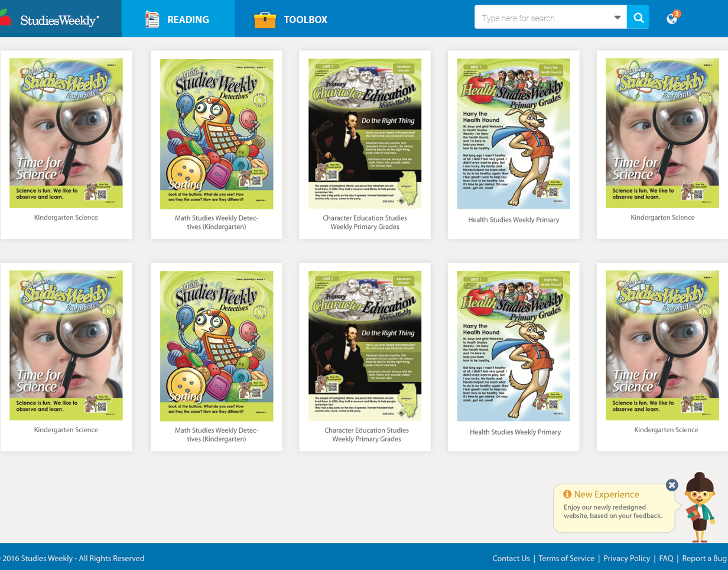Viewport: 728px width, 570px height.
Task: Open rightmost bottom-row Kindergarten Science cover
Action: click(x=662, y=345)
